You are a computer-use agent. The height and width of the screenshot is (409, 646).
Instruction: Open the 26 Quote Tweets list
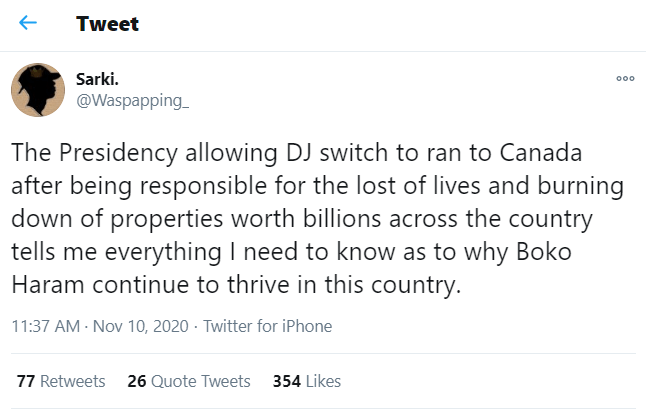point(189,381)
